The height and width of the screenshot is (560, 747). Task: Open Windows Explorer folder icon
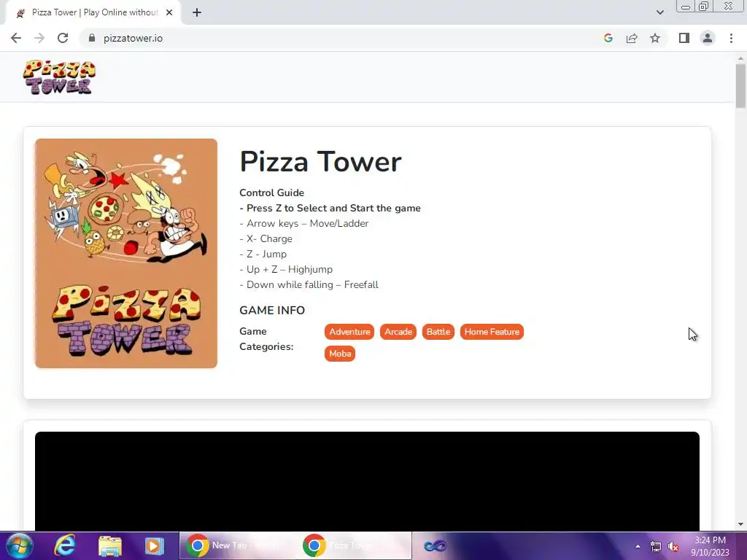(110, 545)
